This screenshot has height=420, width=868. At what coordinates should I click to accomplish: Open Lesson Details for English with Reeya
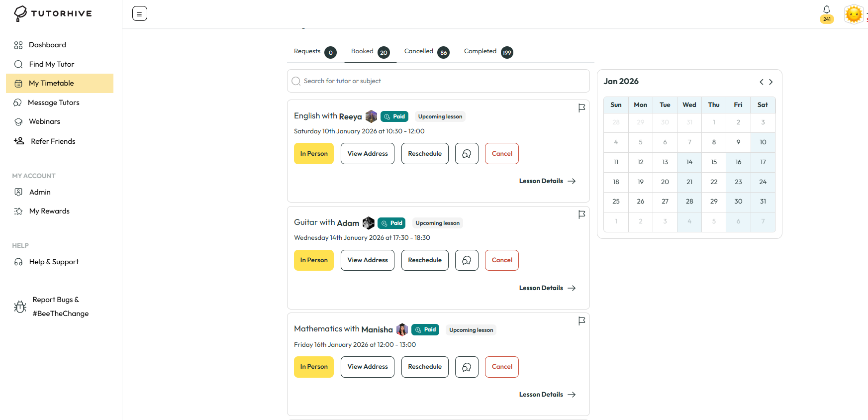(547, 181)
